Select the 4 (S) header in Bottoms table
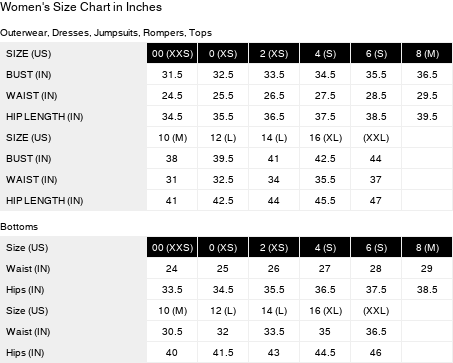The width and height of the screenshot is (453, 363). pos(325,247)
